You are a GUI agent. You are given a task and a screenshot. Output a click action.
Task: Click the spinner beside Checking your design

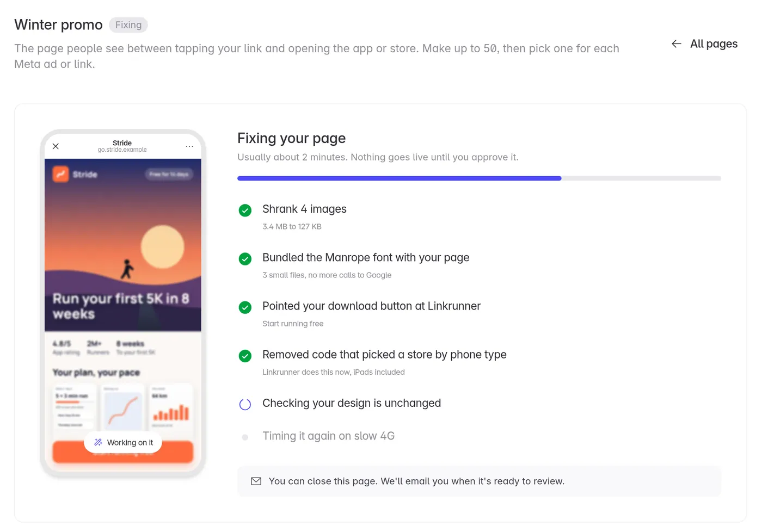coord(245,404)
